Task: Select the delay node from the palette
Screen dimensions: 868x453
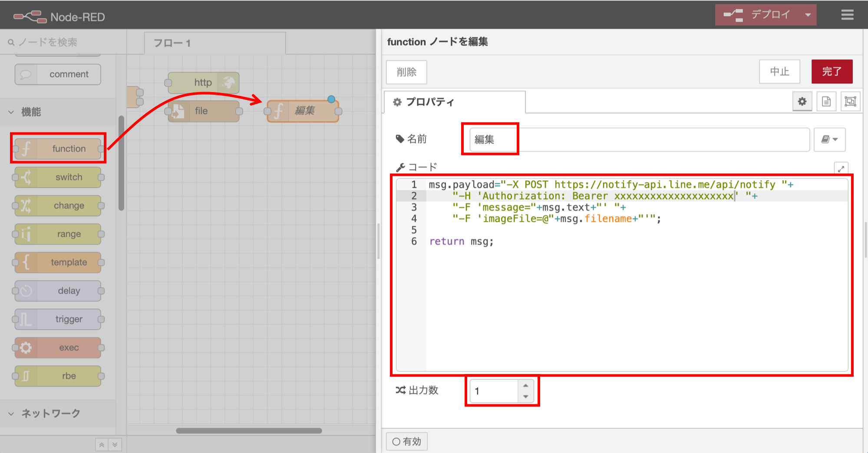Action: (58, 290)
